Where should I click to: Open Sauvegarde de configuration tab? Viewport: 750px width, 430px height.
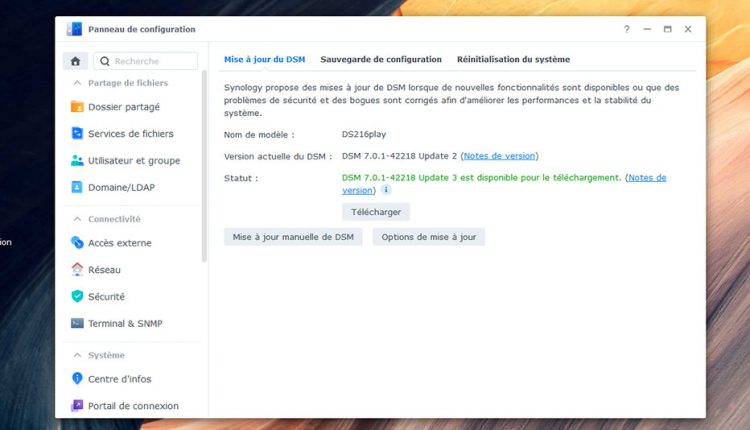point(381,59)
